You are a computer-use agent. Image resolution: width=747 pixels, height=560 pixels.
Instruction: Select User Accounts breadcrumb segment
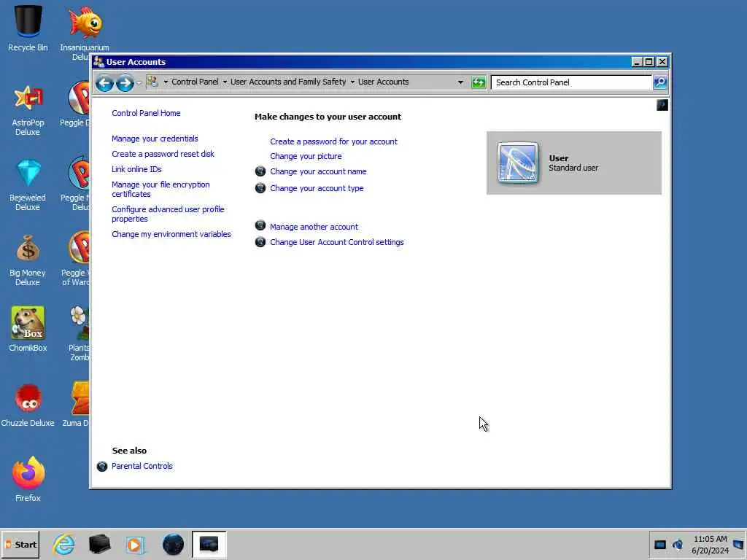[x=384, y=82]
